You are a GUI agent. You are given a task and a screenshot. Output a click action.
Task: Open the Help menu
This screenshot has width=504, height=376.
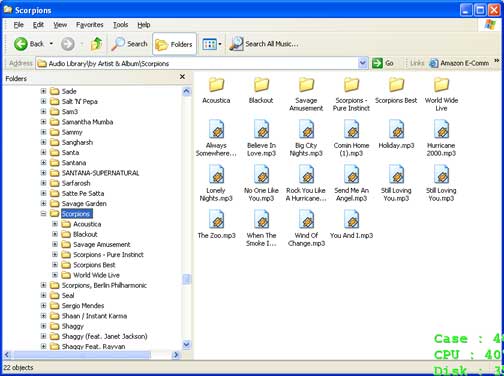pyautogui.click(x=144, y=25)
